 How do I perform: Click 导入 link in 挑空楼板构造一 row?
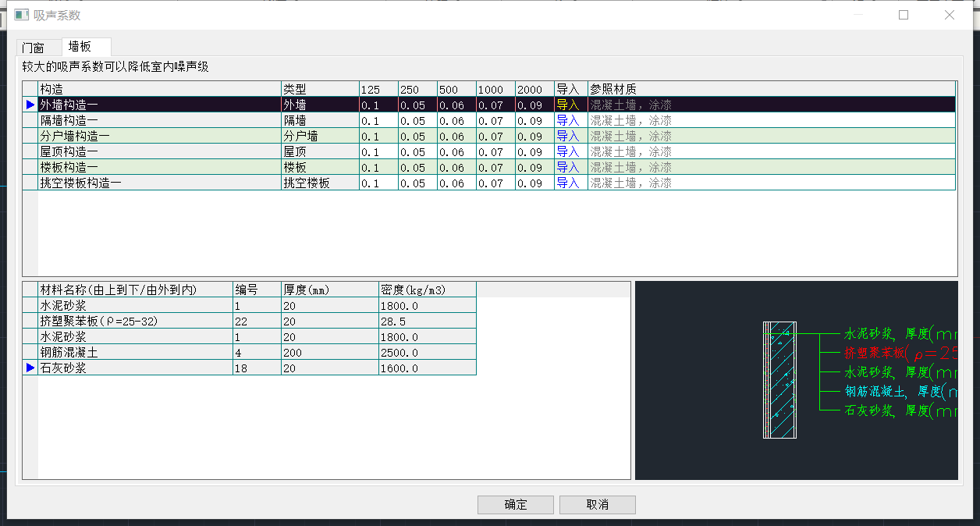click(567, 183)
